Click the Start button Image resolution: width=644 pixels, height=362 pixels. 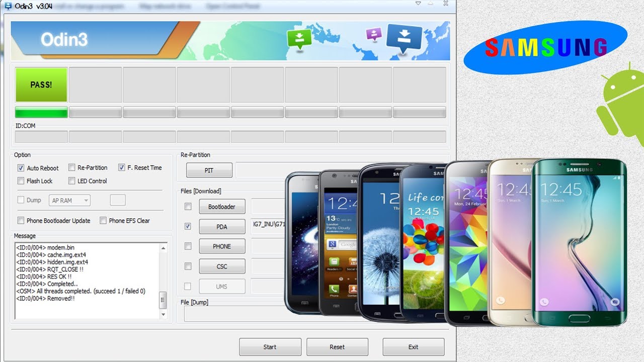coord(270,347)
